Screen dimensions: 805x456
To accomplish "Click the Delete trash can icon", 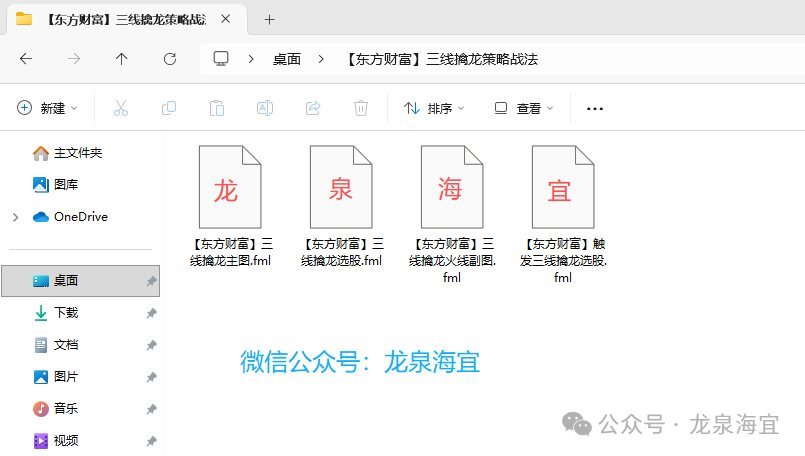I will (361, 108).
